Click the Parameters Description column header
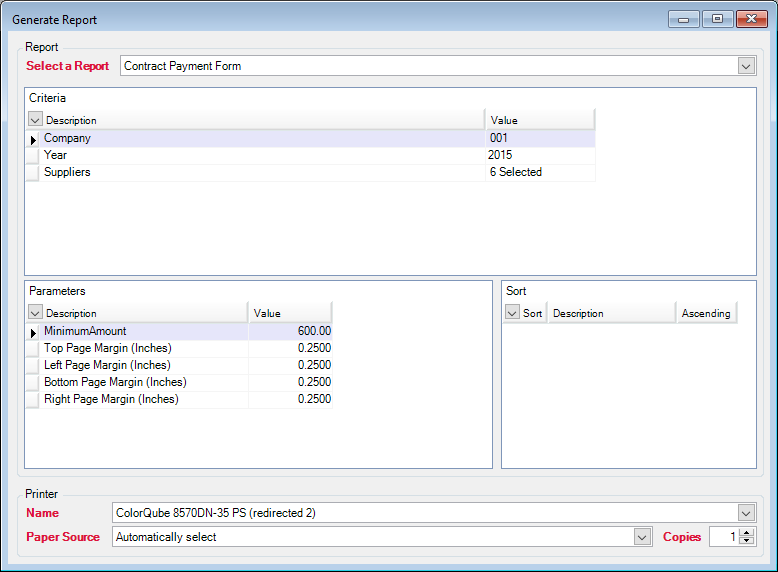 145,313
